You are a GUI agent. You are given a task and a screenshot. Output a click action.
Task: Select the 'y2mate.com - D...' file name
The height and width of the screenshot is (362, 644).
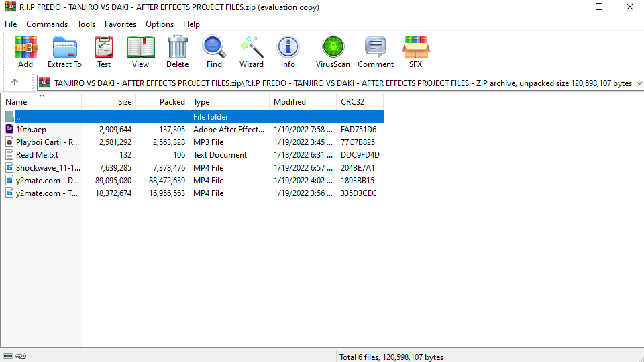(x=48, y=180)
